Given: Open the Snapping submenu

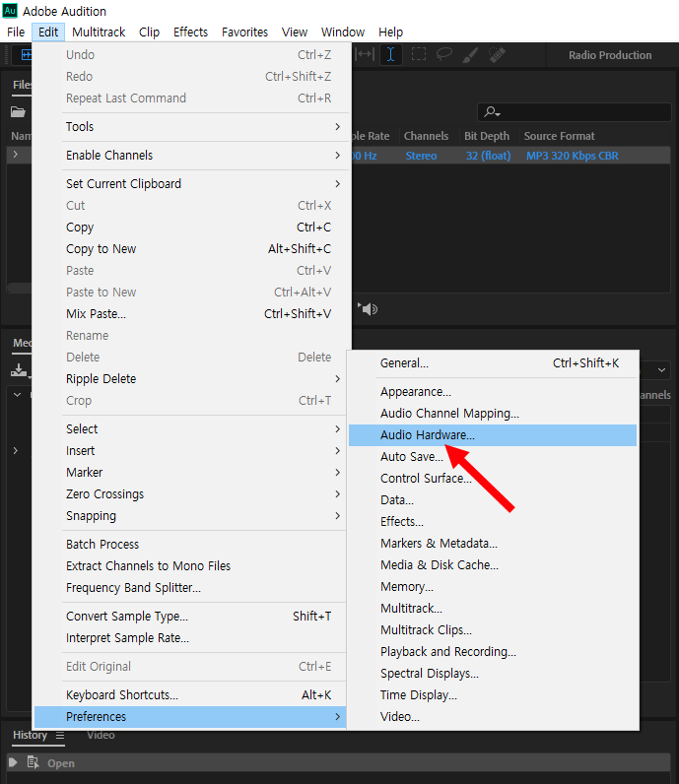Looking at the screenshot, I should pos(204,515).
